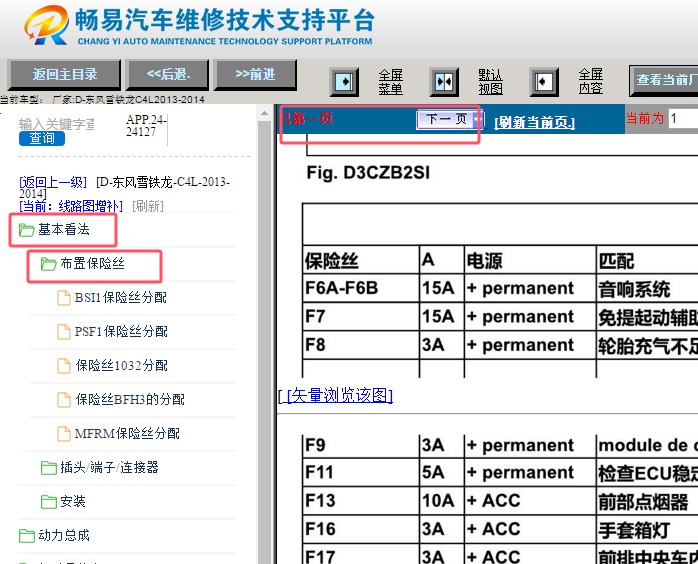Open 保险丝1032分配 document icon

[64, 365]
